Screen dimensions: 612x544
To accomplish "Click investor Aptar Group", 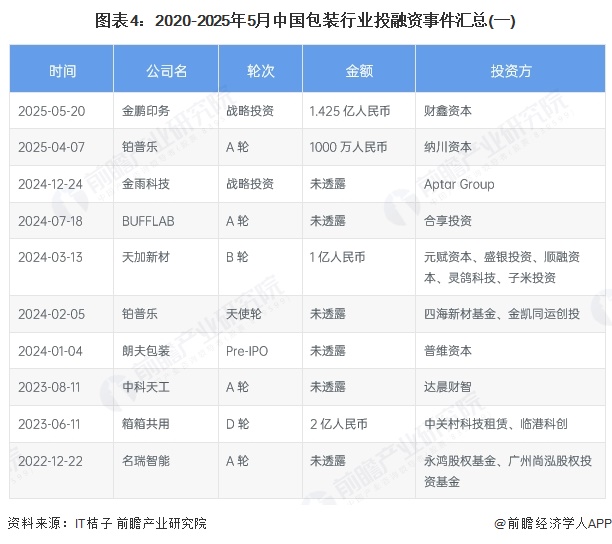I will point(459,184).
